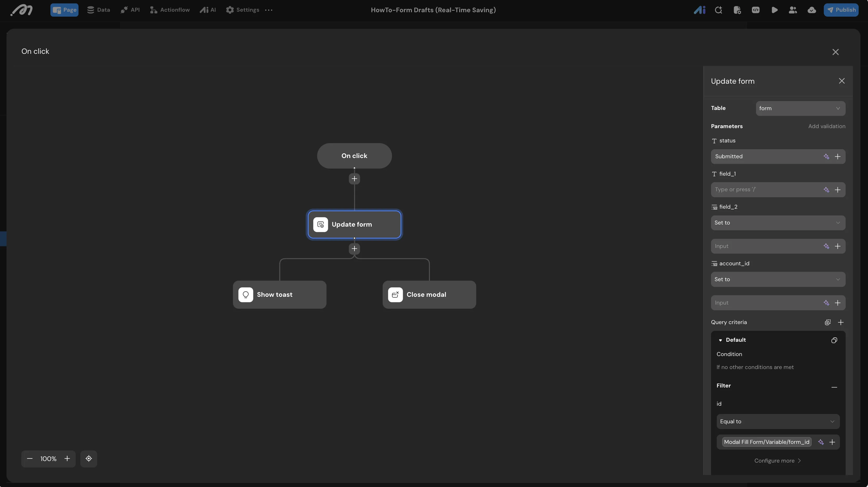Click the 'If no other conditions are met' text
Screen dimensions: 868x487
[755, 367]
